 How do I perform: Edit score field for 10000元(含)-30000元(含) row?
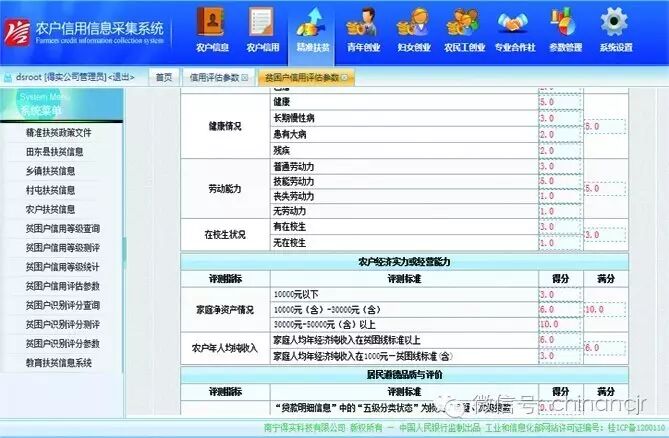pos(560,310)
